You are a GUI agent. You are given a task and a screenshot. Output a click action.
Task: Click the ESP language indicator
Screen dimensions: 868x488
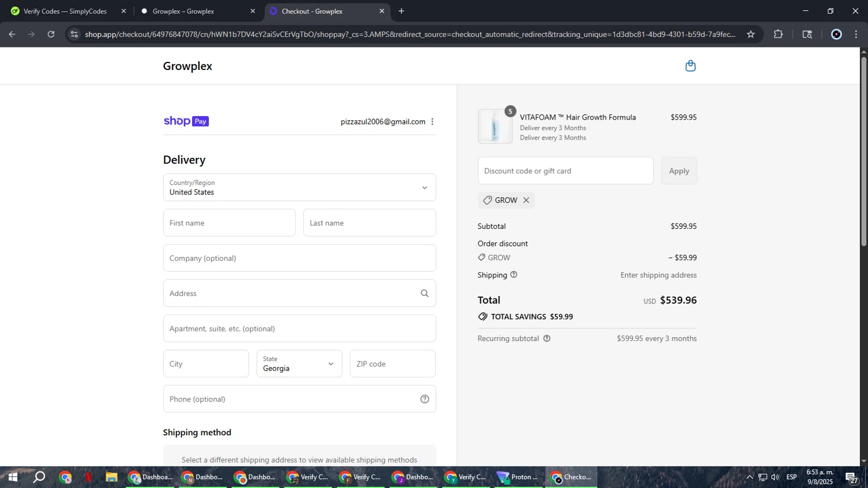tap(792, 478)
